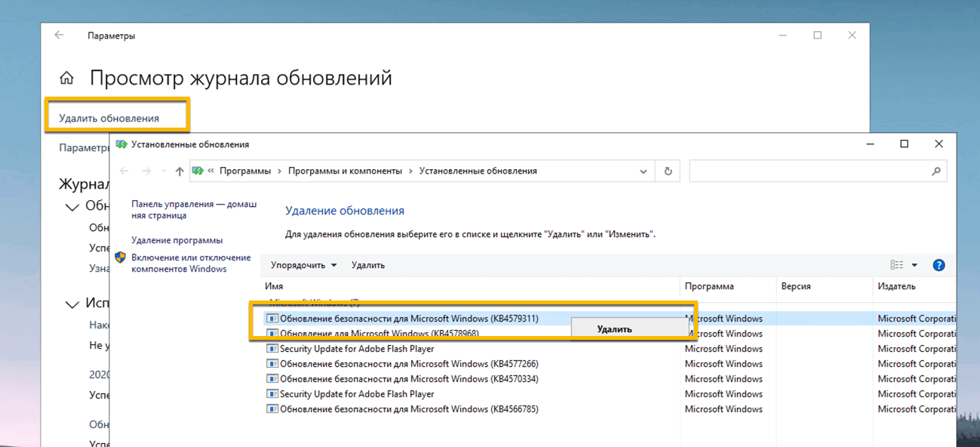Click forward arrow in Installed Updates window

click(x=146, y=171)
